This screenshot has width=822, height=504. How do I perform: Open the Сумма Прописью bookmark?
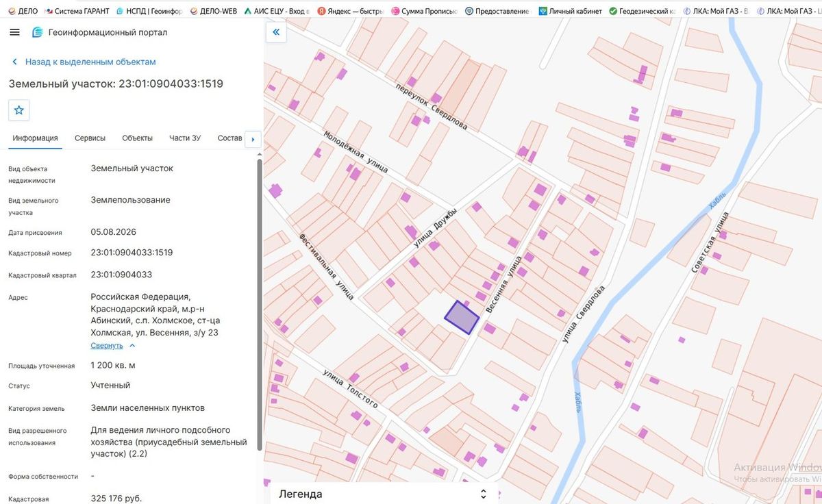(x=424, y=11)
